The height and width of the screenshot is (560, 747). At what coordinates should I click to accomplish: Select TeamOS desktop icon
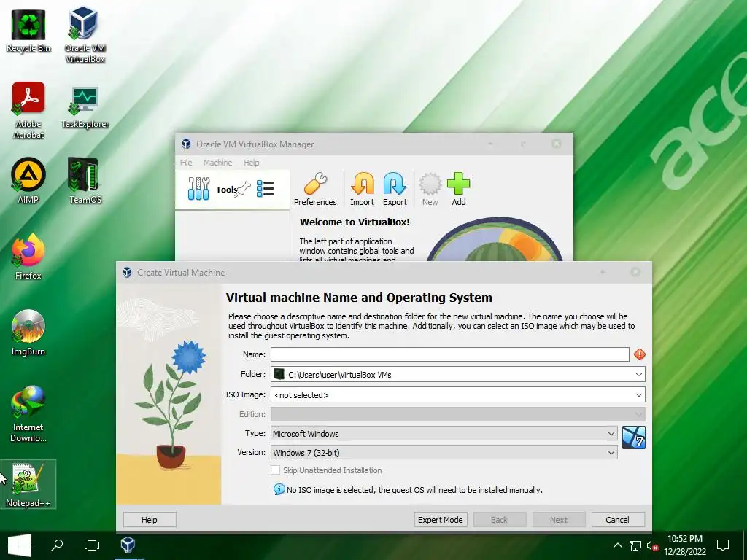coord(85,181)
